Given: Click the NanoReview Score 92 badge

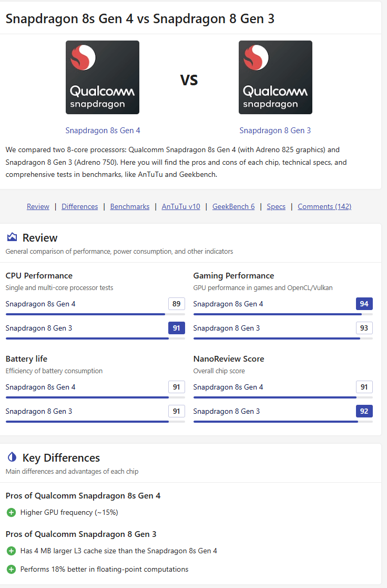Looking at the screenshot, I should 364,411.
